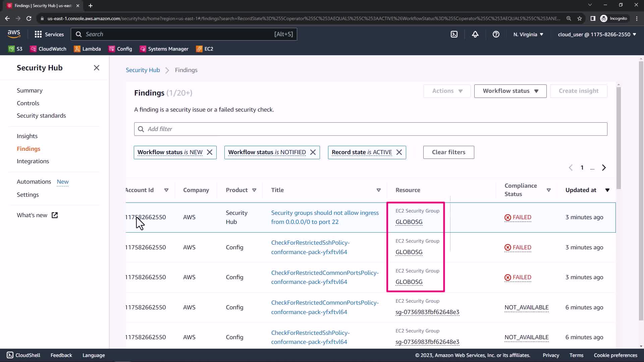
Task: Remove the Workflow status is NEW filter
Action: 210,152
